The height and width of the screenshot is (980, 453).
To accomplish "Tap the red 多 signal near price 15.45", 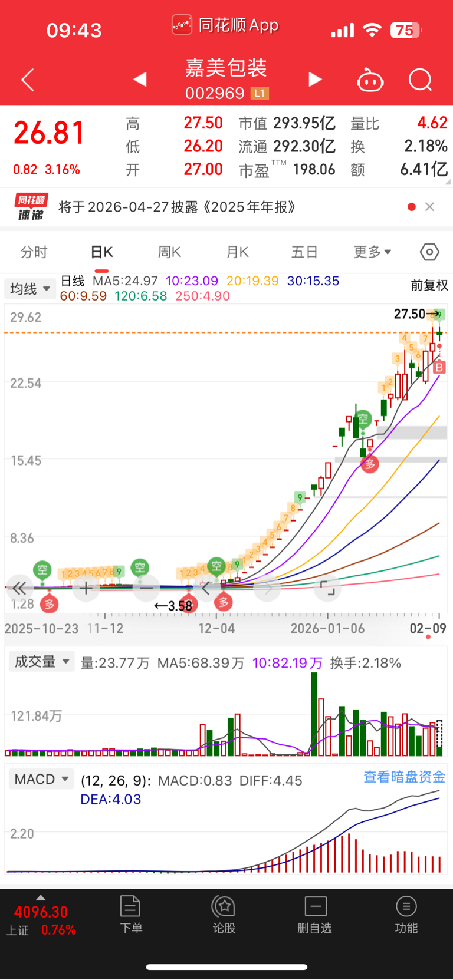I will (x=369, y=464).
